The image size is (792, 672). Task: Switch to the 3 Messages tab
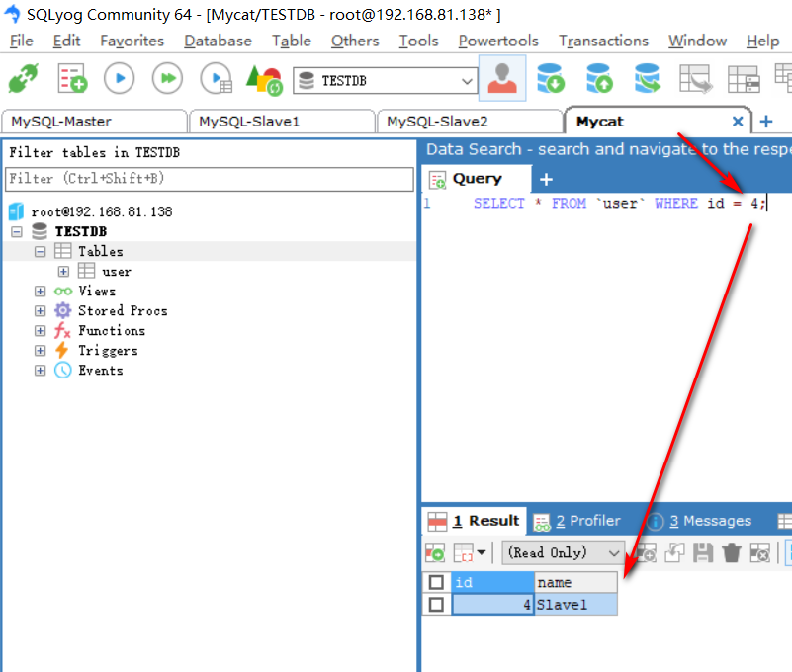pyautogui.click(x=700, y=521)
